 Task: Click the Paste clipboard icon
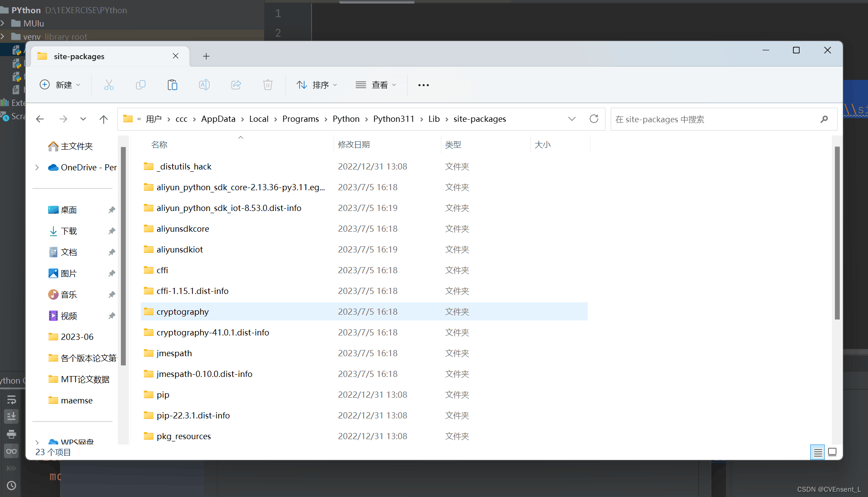(173, 85)
